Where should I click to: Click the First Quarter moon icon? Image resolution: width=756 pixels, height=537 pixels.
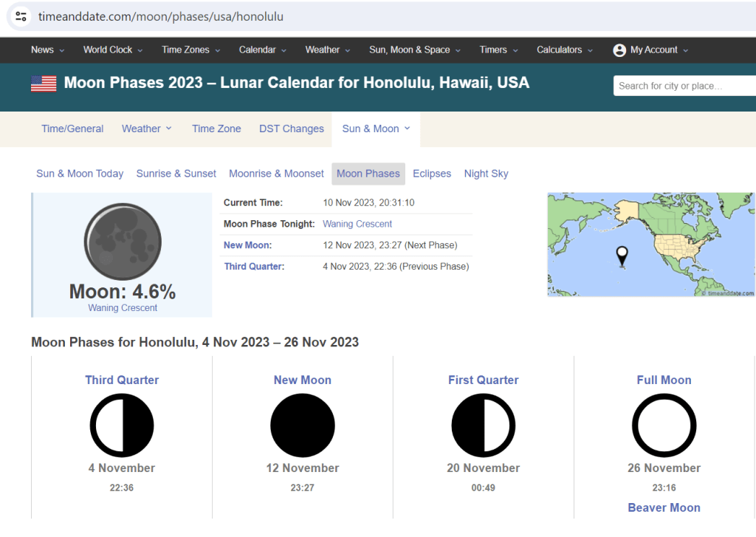coord(484,425)
